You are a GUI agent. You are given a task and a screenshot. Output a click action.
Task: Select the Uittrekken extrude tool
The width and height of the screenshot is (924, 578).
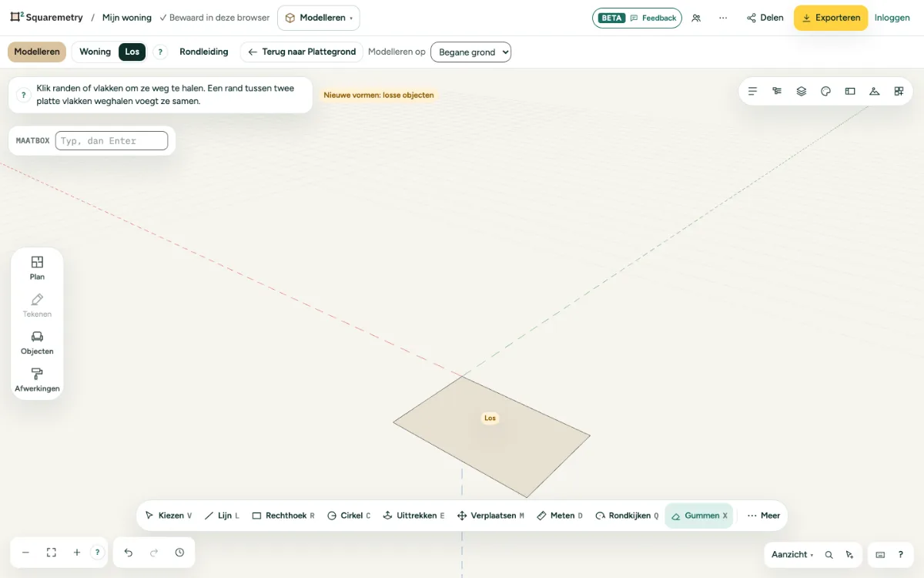[413, 516]
